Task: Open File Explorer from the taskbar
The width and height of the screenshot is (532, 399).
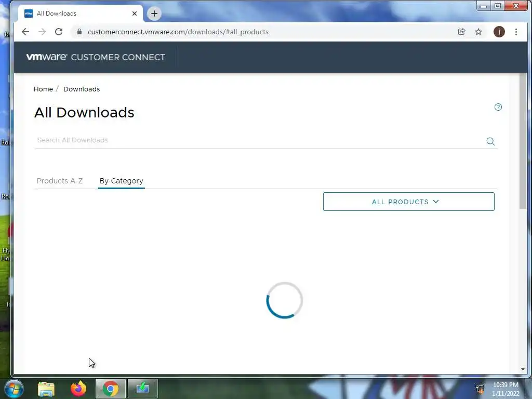Action: 46,389
